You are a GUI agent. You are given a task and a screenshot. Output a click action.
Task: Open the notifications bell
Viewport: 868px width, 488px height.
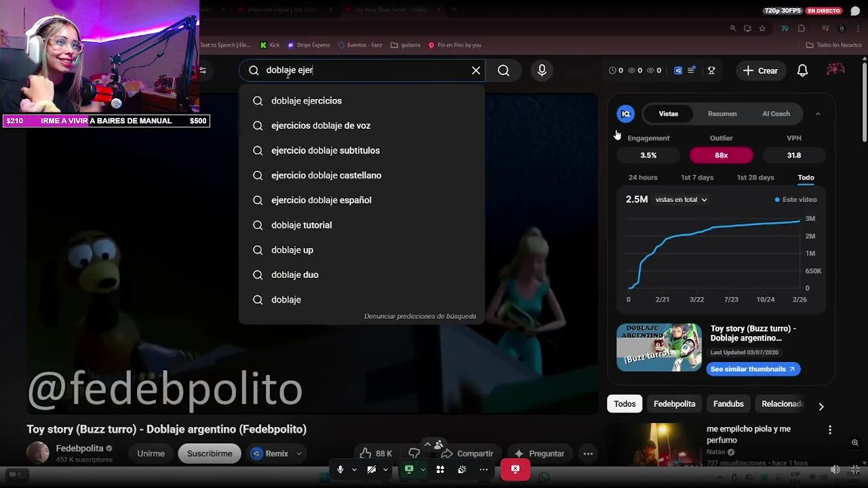tap(802, 70)
